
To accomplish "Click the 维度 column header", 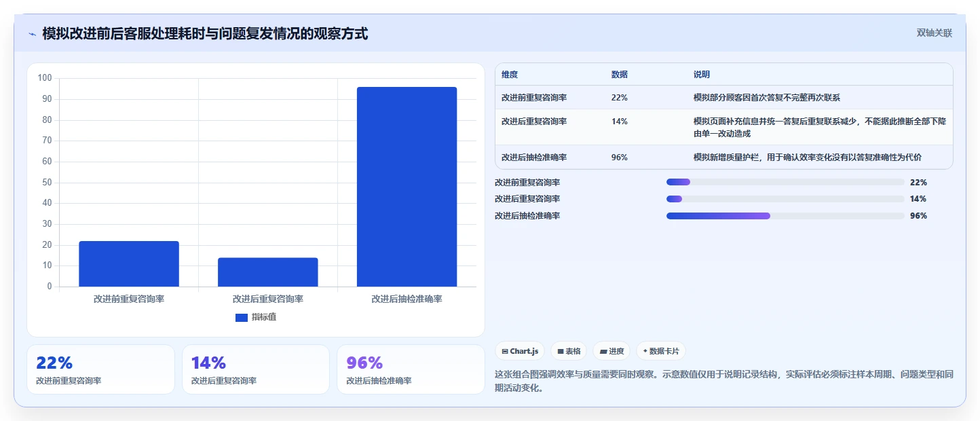I will 510,74.
